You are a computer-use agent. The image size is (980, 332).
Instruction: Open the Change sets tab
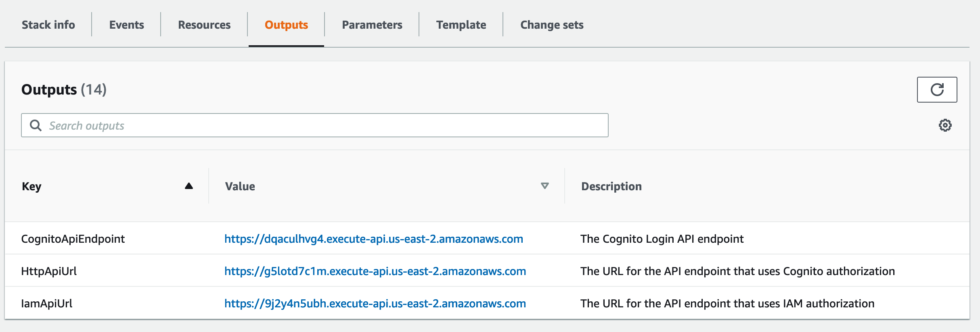coord(552,25)
